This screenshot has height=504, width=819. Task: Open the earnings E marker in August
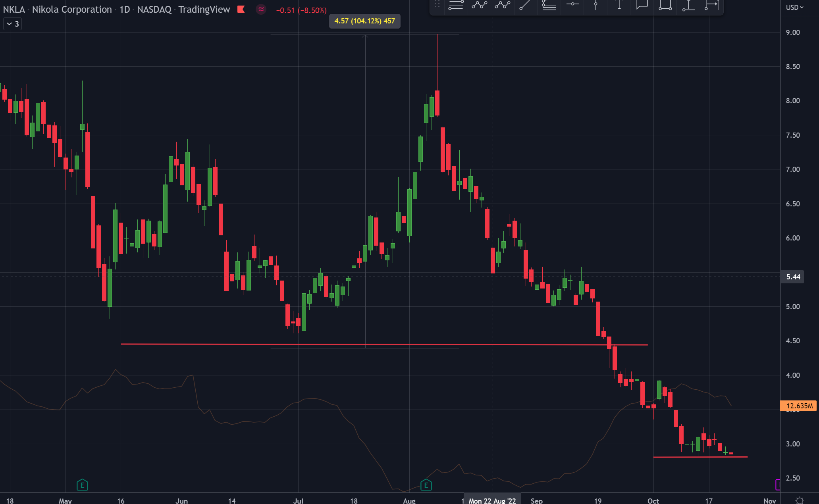tap(426, 485)
